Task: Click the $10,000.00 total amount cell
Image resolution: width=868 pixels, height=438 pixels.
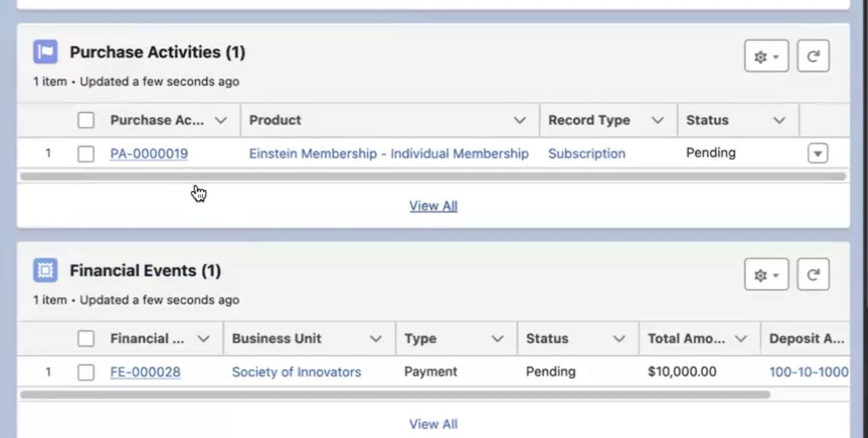Action: tap(682, 372)
